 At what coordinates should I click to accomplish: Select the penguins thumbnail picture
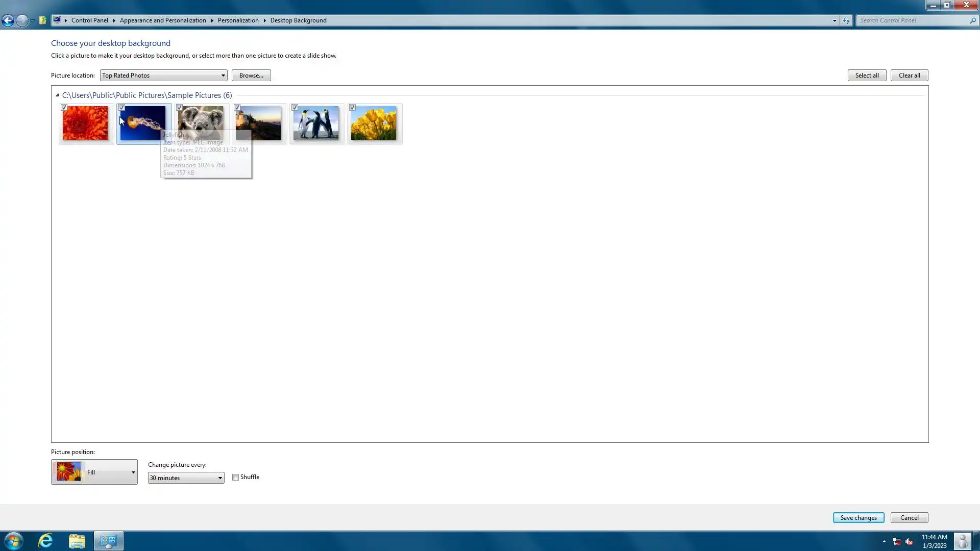click(x=316, y=123)
